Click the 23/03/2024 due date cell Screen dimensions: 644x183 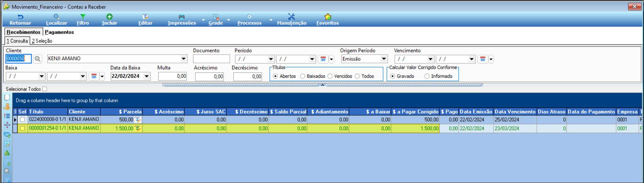coord(515,128)
